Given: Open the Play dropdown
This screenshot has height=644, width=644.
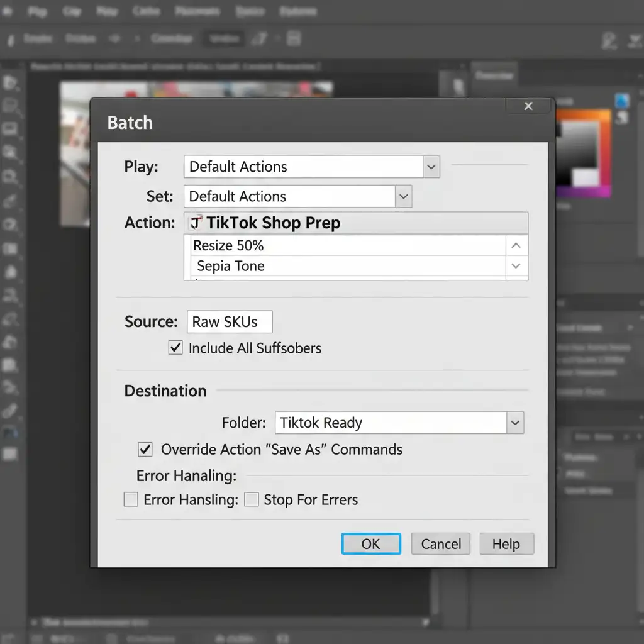Looking at the screenshot, I should pyautogui.click(x=431, y=167).
